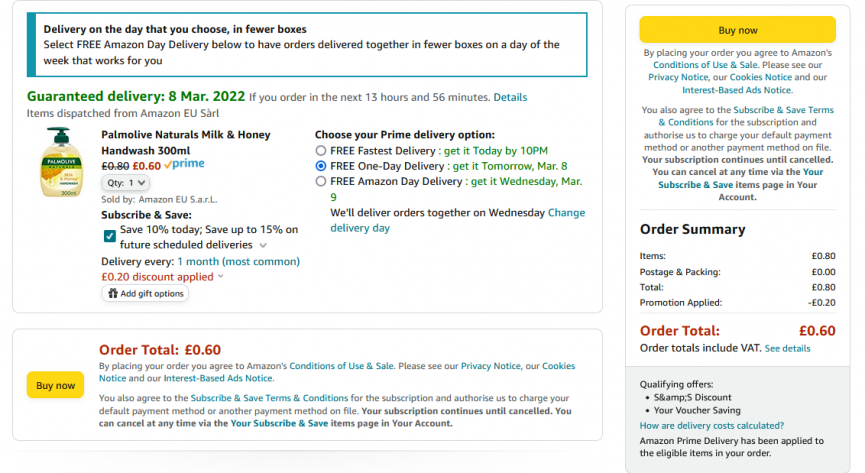This screenshot has height=473, width=865.
Task: Select FREE One-Day Delivery option
Action: point(321,165)
